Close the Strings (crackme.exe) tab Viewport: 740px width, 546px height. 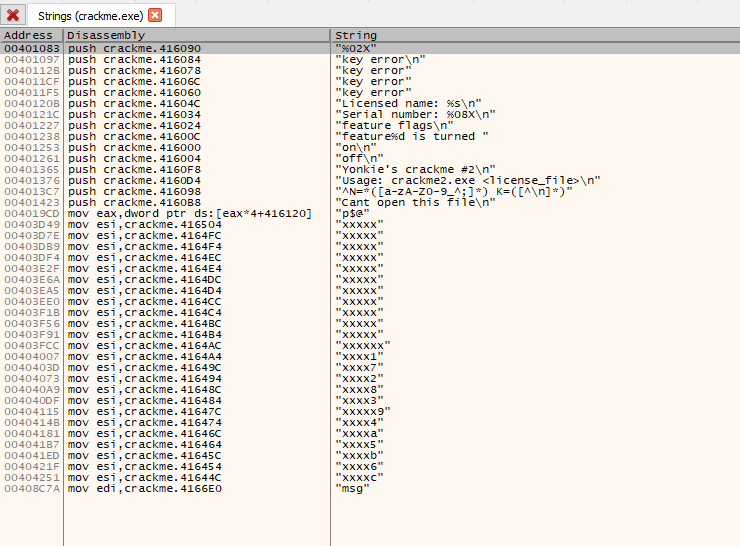coord(154,16)
